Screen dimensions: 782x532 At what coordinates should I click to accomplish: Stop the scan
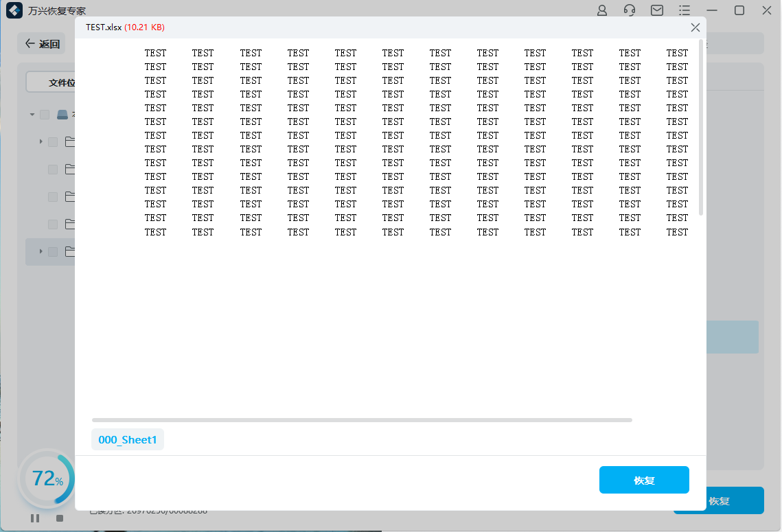pos(60,518)
